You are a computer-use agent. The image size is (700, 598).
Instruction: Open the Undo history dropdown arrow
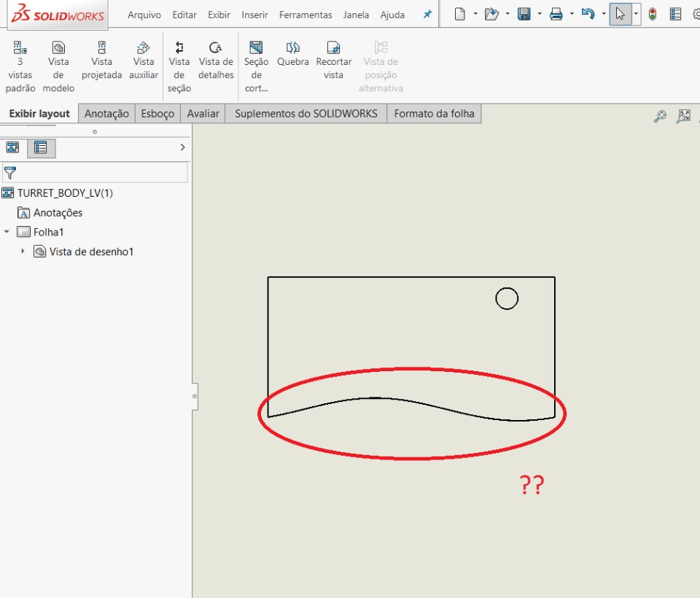[604, 15]
